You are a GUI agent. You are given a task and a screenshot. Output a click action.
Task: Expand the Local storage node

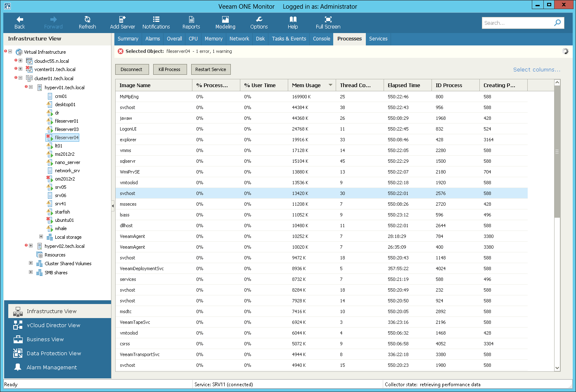coord(41,237)
